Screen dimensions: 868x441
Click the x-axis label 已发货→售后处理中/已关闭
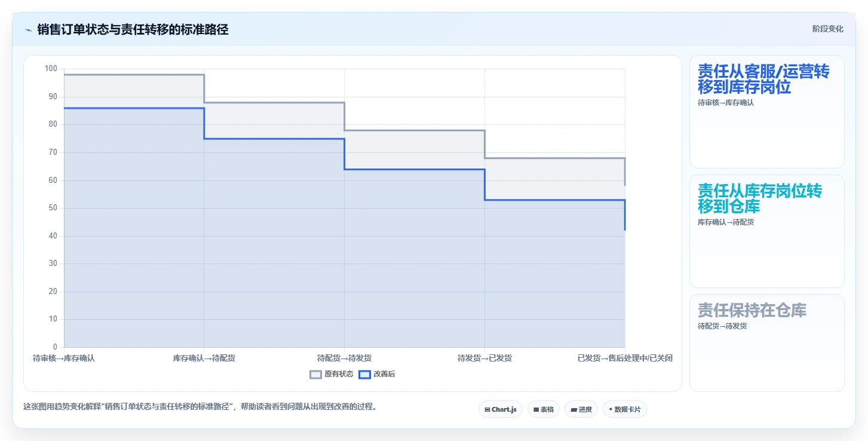coord(625,359)
